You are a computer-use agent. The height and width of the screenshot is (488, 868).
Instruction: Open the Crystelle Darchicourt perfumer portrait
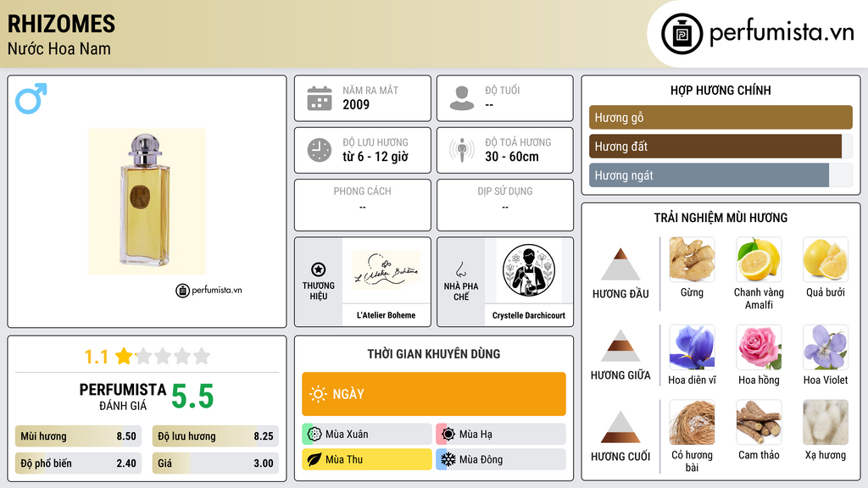[x=529, y=270]
